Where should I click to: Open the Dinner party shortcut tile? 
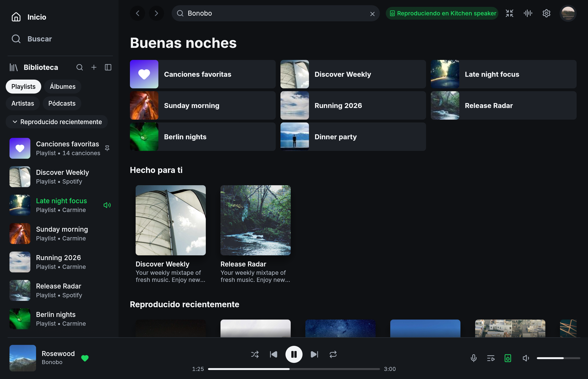tap(353, 137)
